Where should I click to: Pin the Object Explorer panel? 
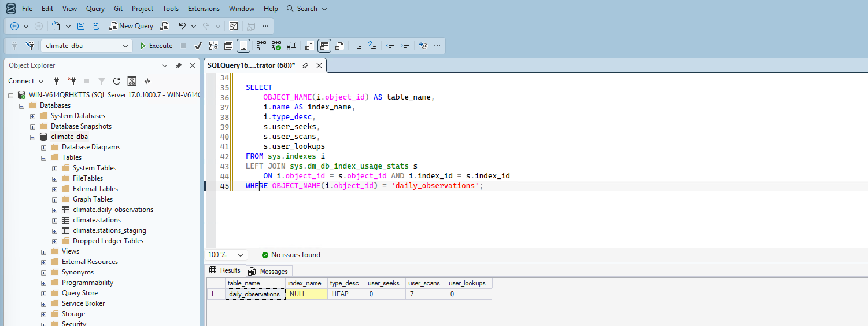pyautogui.click(x=179, y=65)
